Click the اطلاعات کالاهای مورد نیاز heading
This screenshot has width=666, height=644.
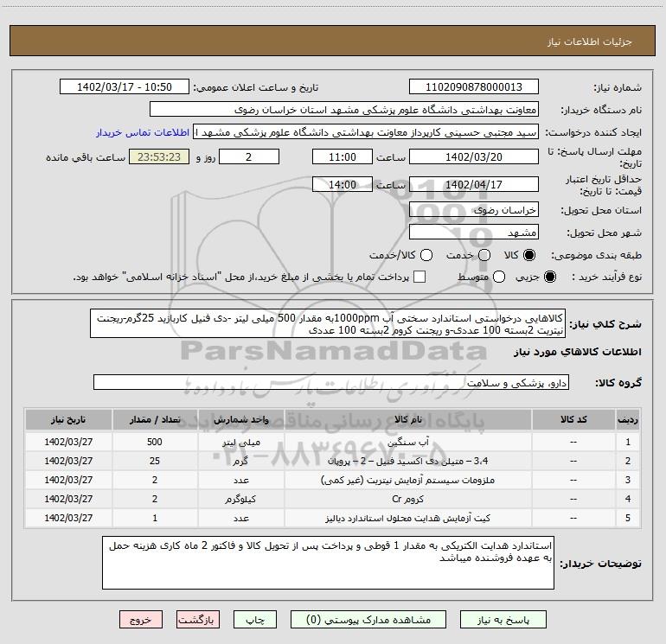(577, 352)
